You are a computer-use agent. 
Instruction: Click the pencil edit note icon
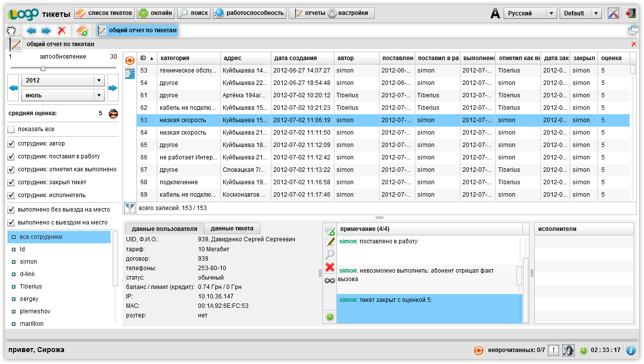tap(330, 242)
